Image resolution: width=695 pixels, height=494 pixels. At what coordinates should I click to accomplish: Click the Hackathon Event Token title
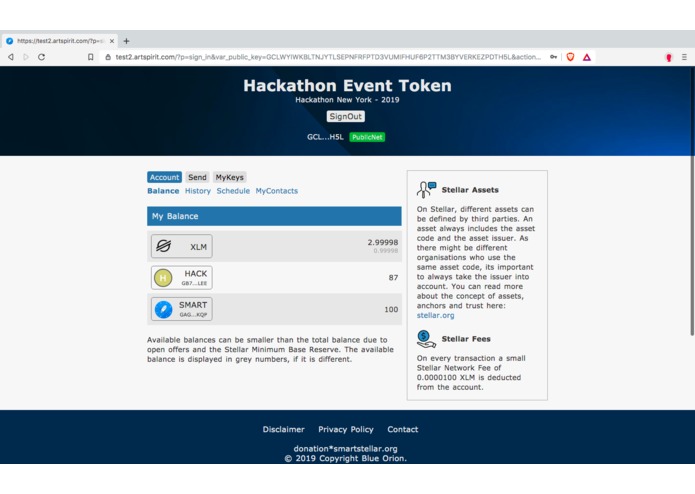347,86
